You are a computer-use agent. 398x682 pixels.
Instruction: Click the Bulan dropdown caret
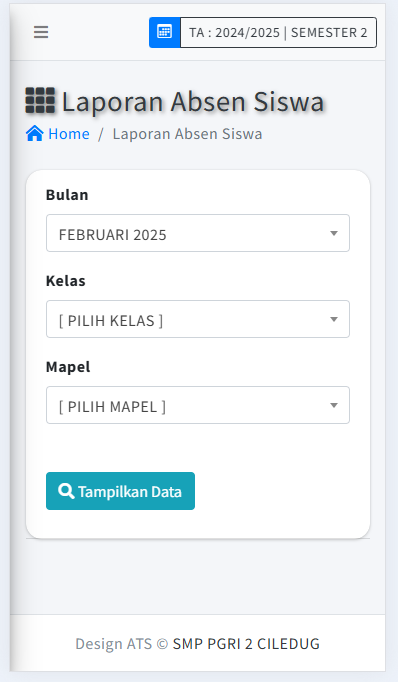pos(334,234)
